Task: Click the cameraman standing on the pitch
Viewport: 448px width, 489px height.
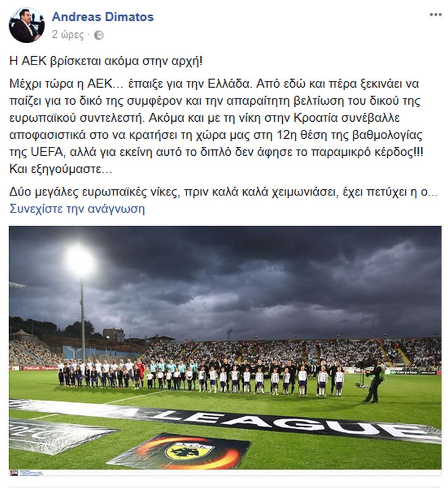Action: [x=375, y=381]
